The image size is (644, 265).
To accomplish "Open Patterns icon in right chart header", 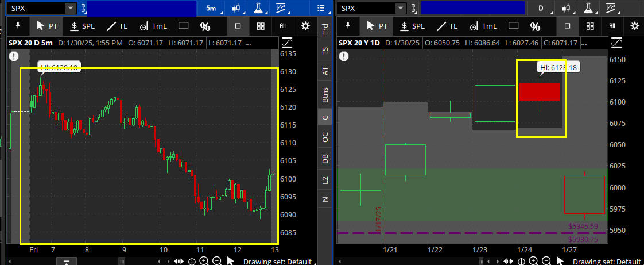I will coord(611,8).
